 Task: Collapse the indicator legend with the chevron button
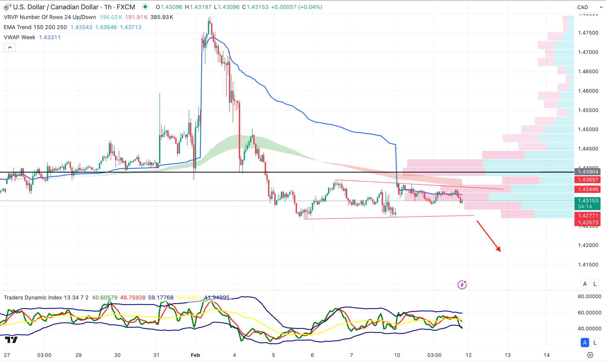[10, 47]
